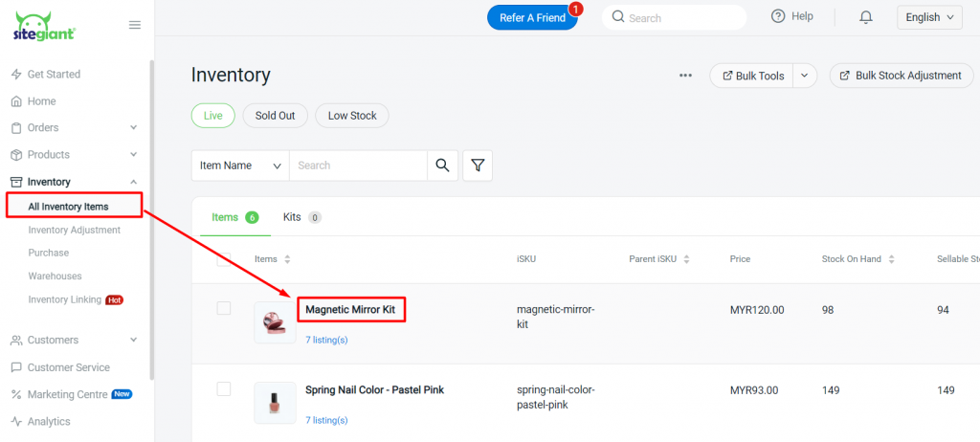Open the filter funnel icon
Screen dimensions: 980x442
(478, 166)
